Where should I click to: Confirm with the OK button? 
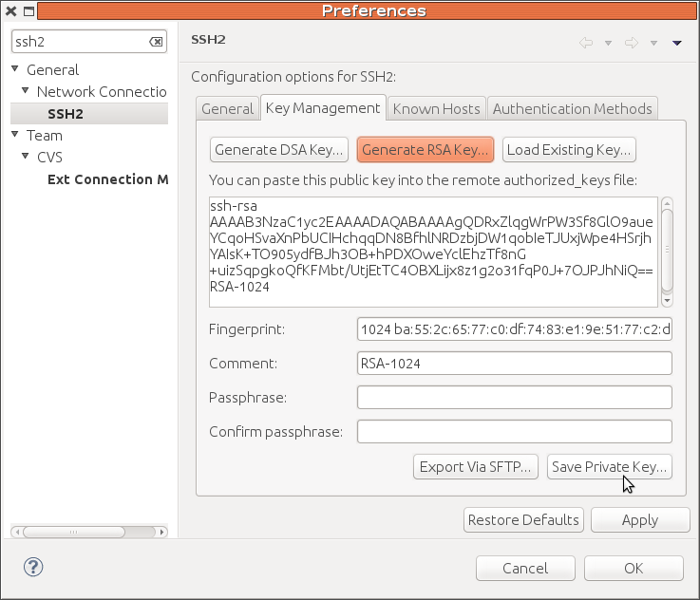(x=634, y=569)
